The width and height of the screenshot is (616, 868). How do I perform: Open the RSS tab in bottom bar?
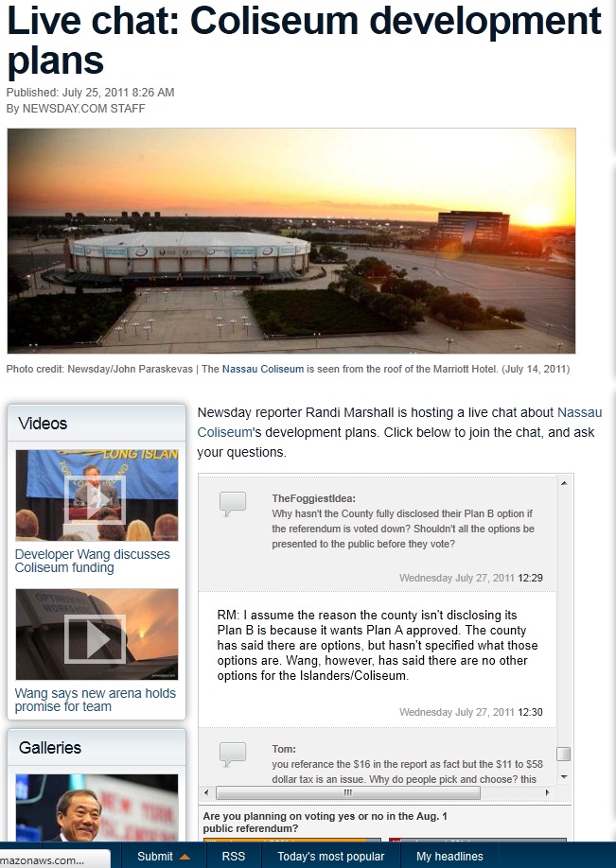(x=233, y=857)
